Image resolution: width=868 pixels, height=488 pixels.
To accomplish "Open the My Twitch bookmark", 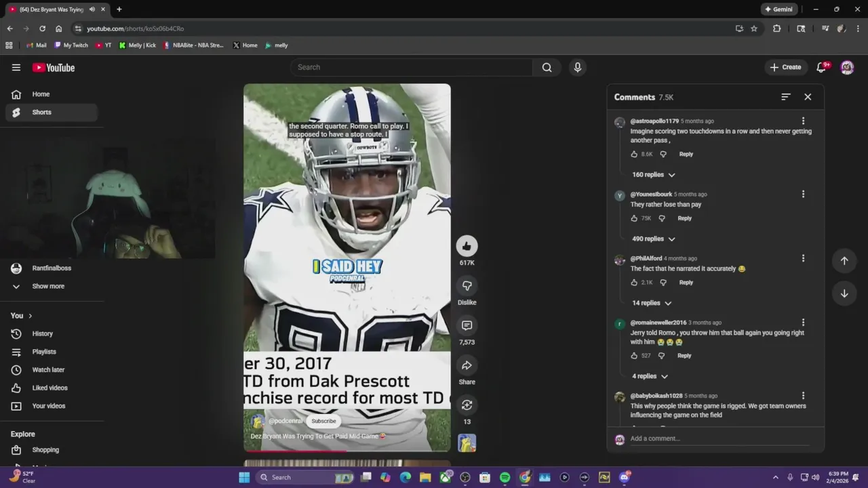I will [x=71, y=45].
